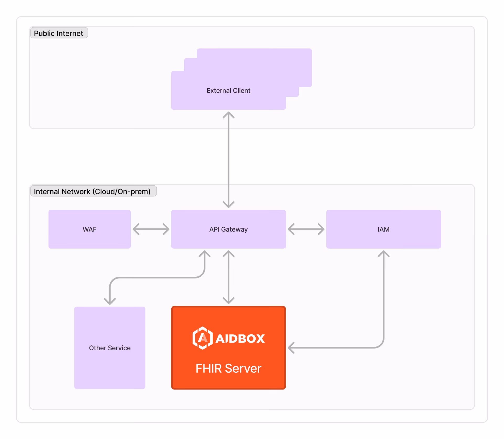
Task: Select the FHIR Server label
Action: [x=228, y=368]
